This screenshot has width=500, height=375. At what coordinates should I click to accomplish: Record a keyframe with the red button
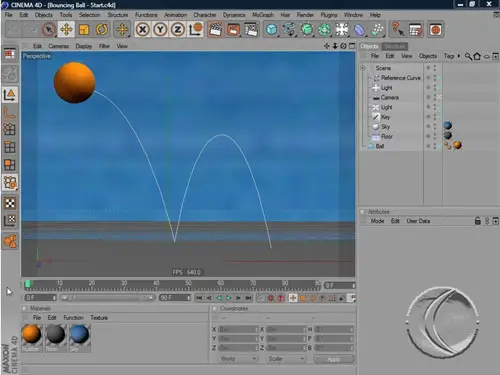click(271, 298)
